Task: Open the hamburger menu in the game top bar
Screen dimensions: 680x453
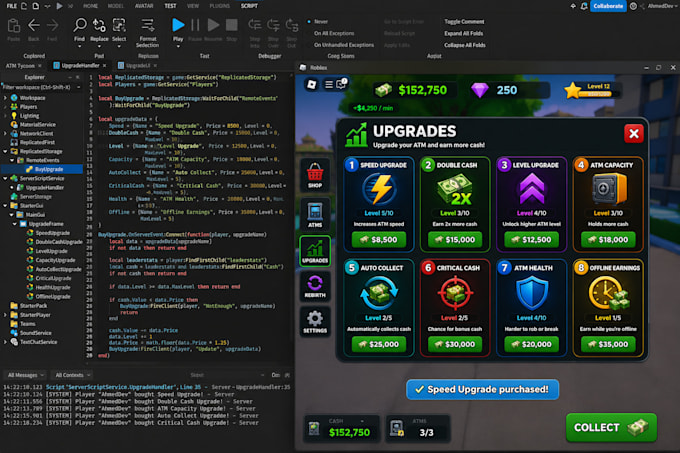Action: pos(329,84)
